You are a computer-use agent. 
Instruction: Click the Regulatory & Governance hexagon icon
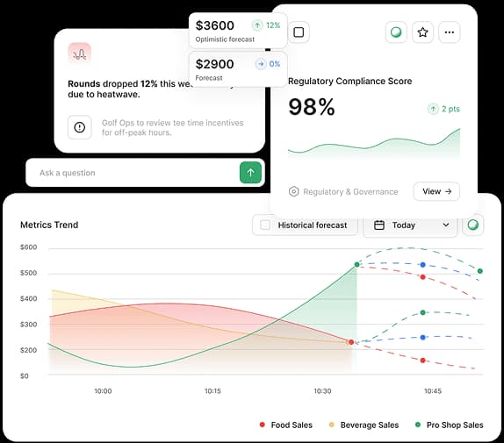293,191
